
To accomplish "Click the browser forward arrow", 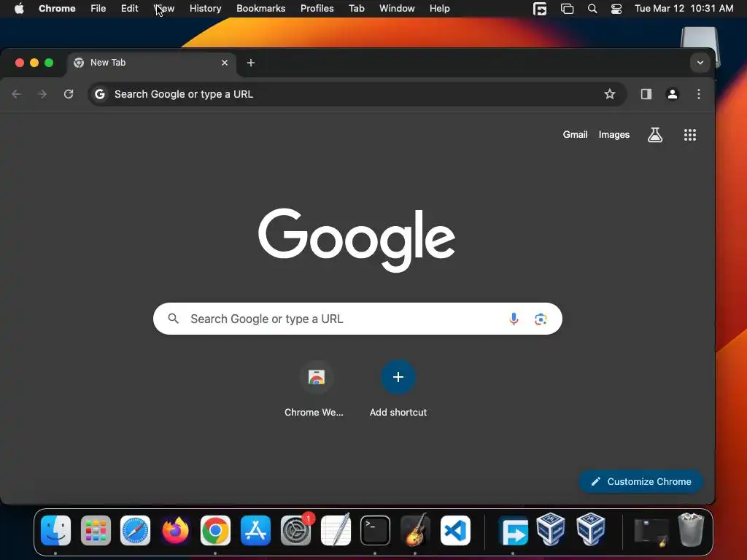I will (x=42, y=94).
